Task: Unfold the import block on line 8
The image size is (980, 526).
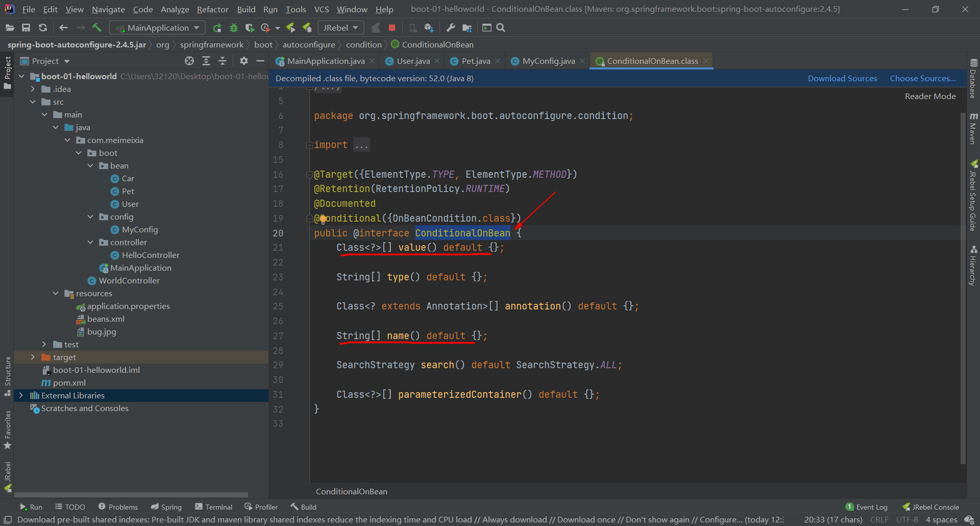Action: pos(309,145)
